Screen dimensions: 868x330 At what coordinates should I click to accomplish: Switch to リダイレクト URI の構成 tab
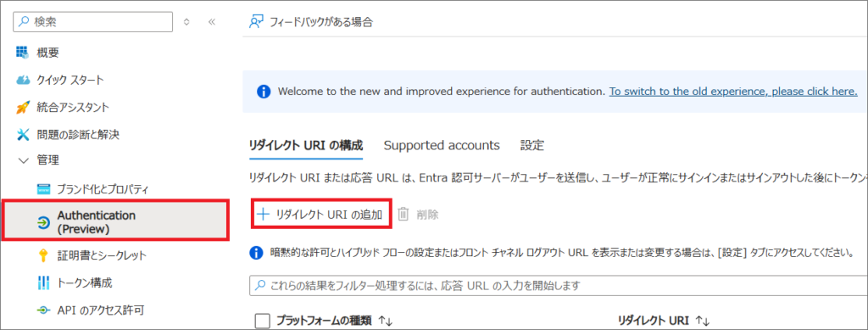[x=306, y=146]
